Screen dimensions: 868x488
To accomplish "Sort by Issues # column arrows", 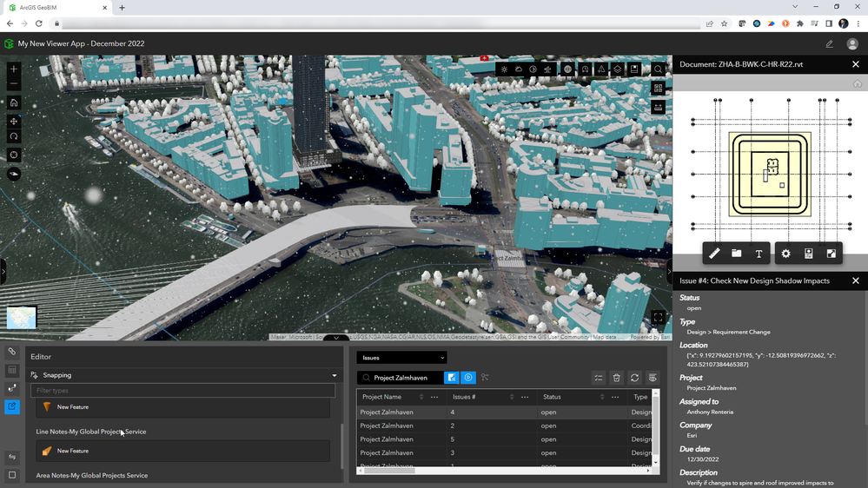I will pyautogui.click(x=512, y=397).
